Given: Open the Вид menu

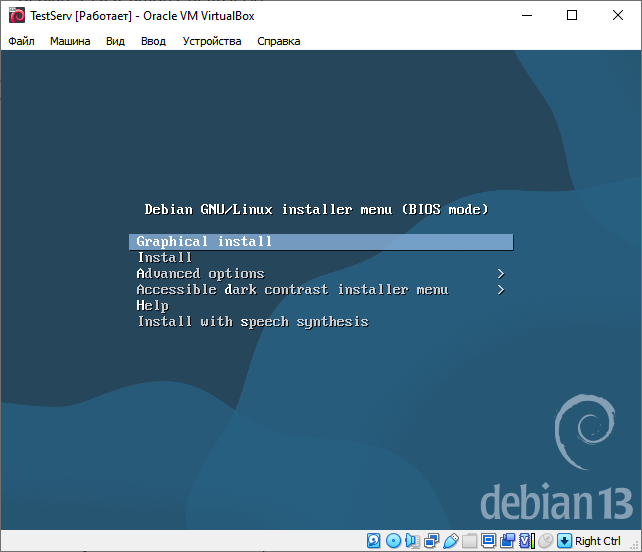Looking at the screenshot, I should (115, 41).
